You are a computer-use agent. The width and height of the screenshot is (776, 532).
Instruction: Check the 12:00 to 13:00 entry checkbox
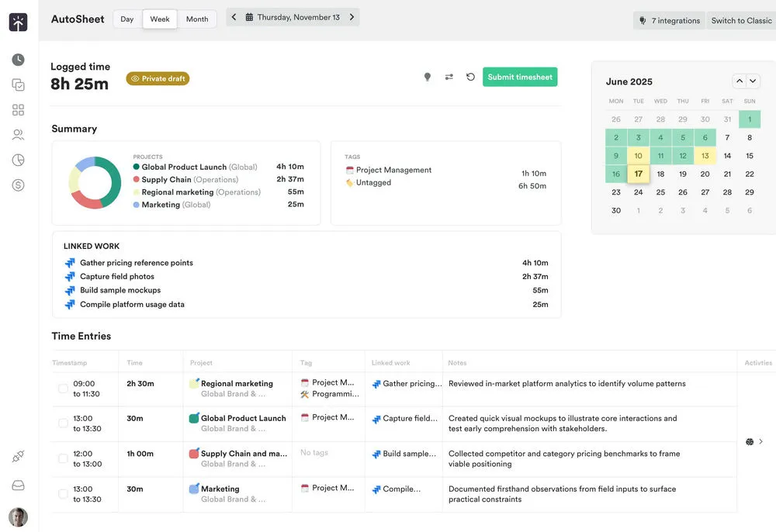point(63,459)
